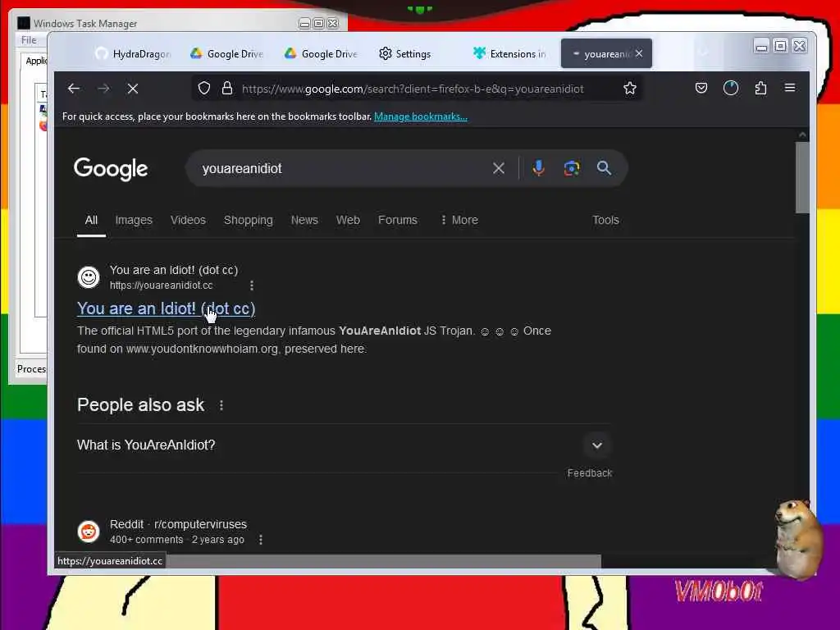Switch to the first Google Drive tab
The width and height of the screenshot is (840, 630).
click(227, 53)
